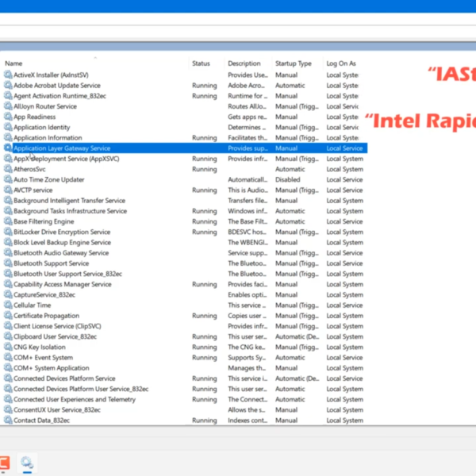The width and height of the screenshot is (476, 476).
Task: Select Background Intelligent Transfer Service row
Action: point(69,201)
